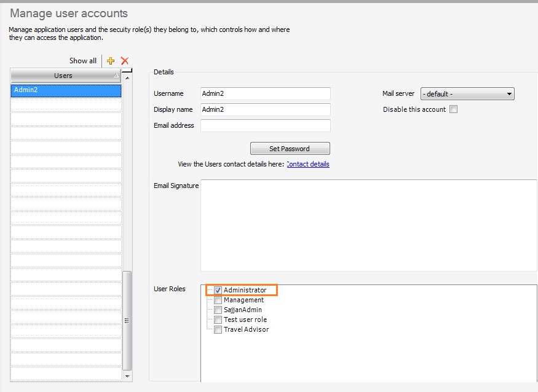Open the Contact details link
The width and height of the screenshot is (538, 392).
(308, 165)
